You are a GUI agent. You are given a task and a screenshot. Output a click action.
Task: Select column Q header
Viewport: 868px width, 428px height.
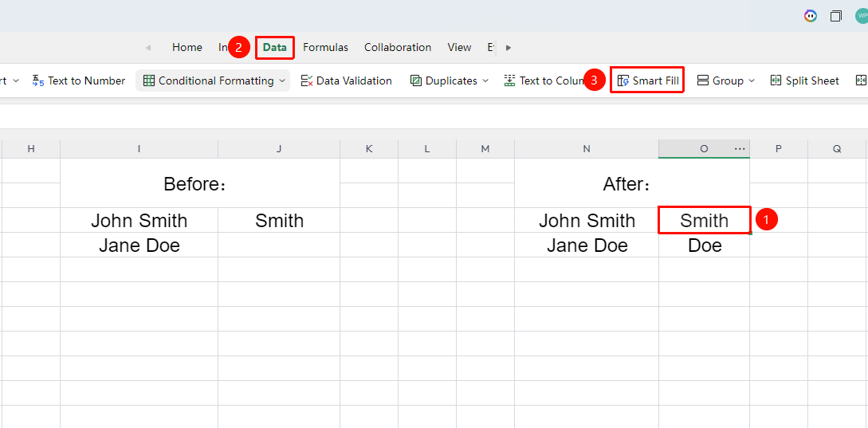pyautogui.click(x=837, y=148)
